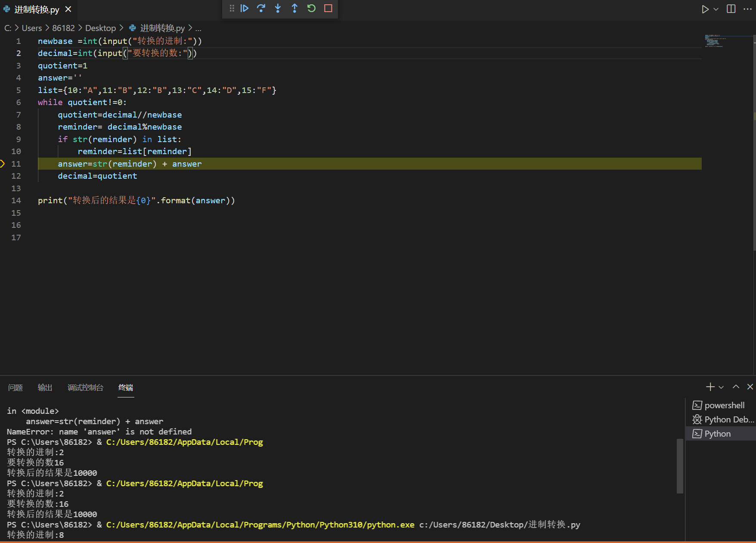Click the 'reminder=list[reminder]' code line
Screen dimensions: 756x543
(135, 152)
